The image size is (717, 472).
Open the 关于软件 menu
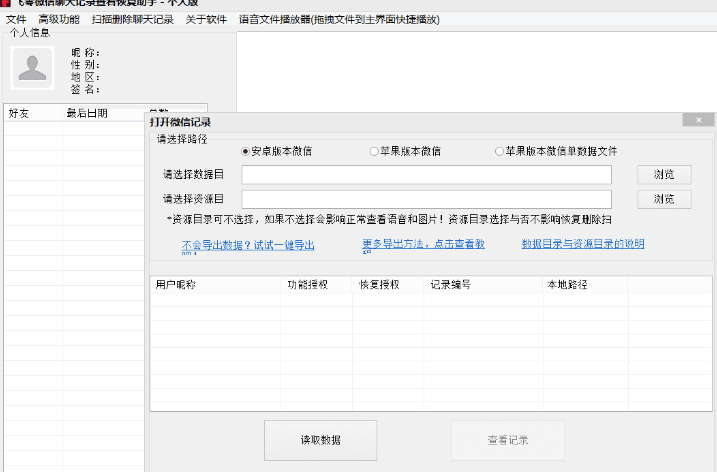[x=206, y=20]
